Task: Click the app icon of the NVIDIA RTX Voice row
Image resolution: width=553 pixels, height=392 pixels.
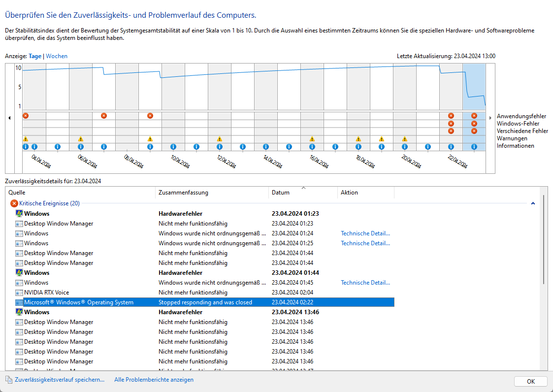Action: pos(19,293)
